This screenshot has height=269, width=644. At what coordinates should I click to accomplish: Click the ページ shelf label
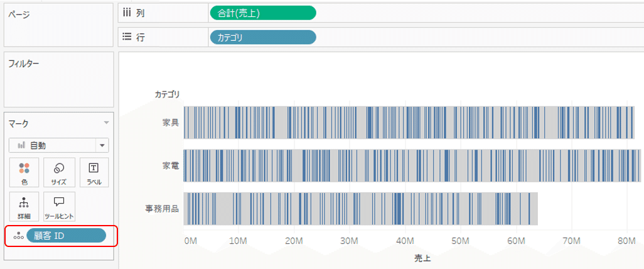coord(19,14)
